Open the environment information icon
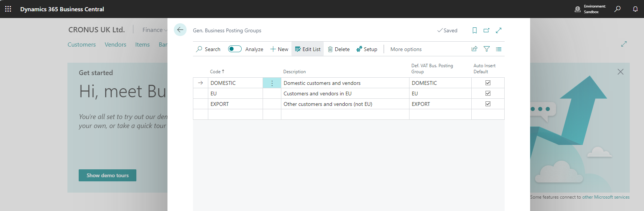644x211 pixels. pyautogui.click(x=577, y=9)
